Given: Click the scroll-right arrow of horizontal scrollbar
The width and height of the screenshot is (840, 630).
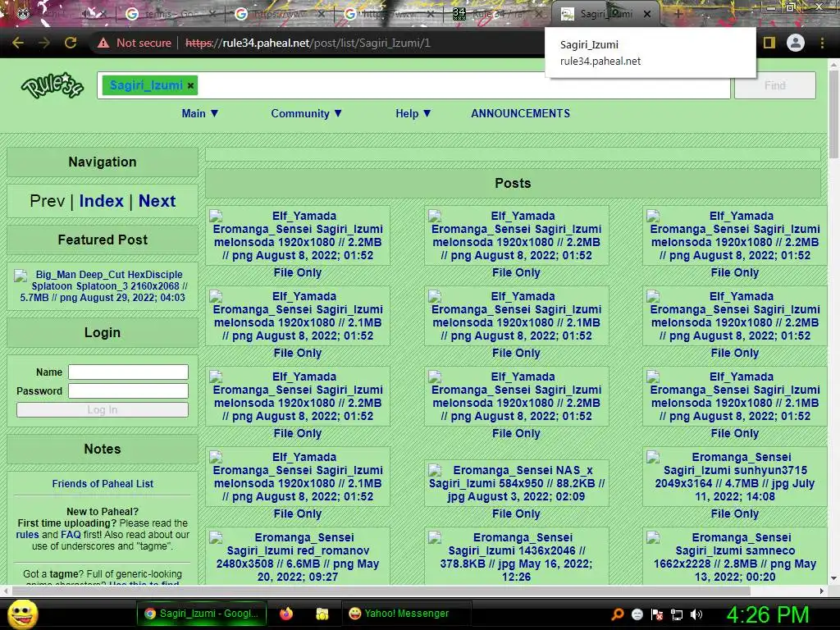Looking at the screenshot, I should [822, 591].
